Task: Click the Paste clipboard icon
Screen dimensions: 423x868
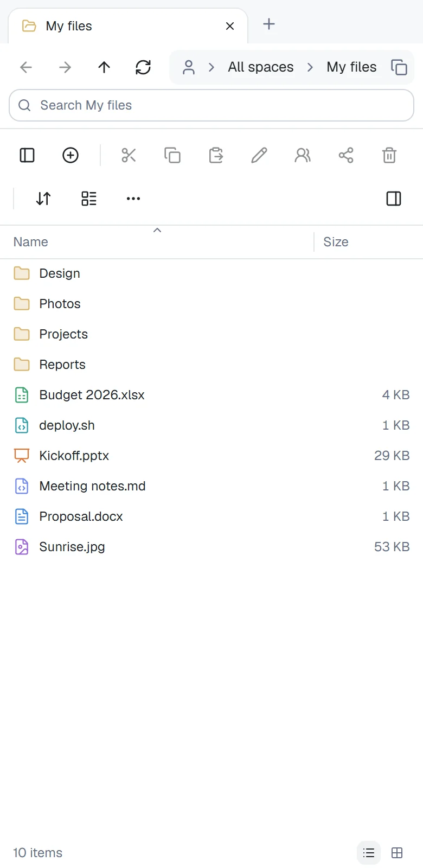Action: click(216, 155)
